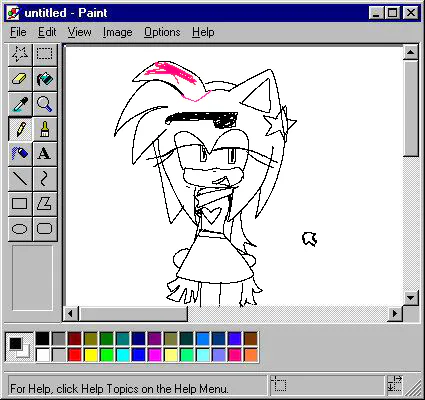Screen dimensions: 425x400
Task: Pick the bright red color swatch
Action: (75, 355)
